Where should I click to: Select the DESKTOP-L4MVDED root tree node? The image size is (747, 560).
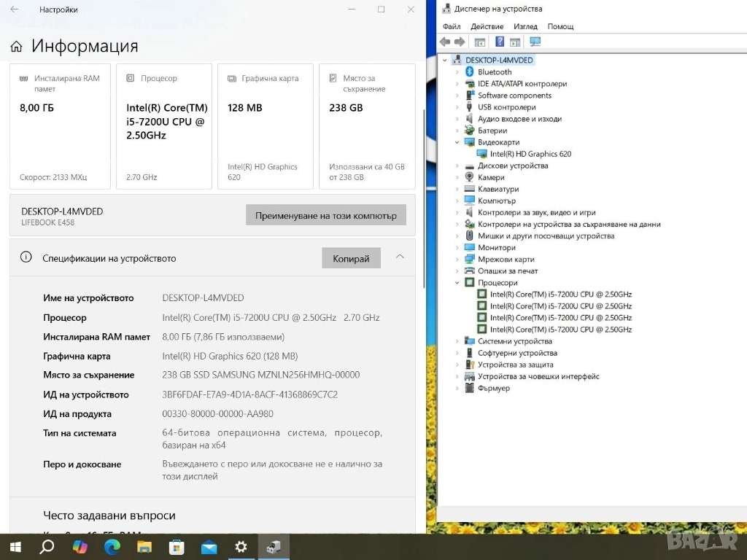click(x=499, y=60)
